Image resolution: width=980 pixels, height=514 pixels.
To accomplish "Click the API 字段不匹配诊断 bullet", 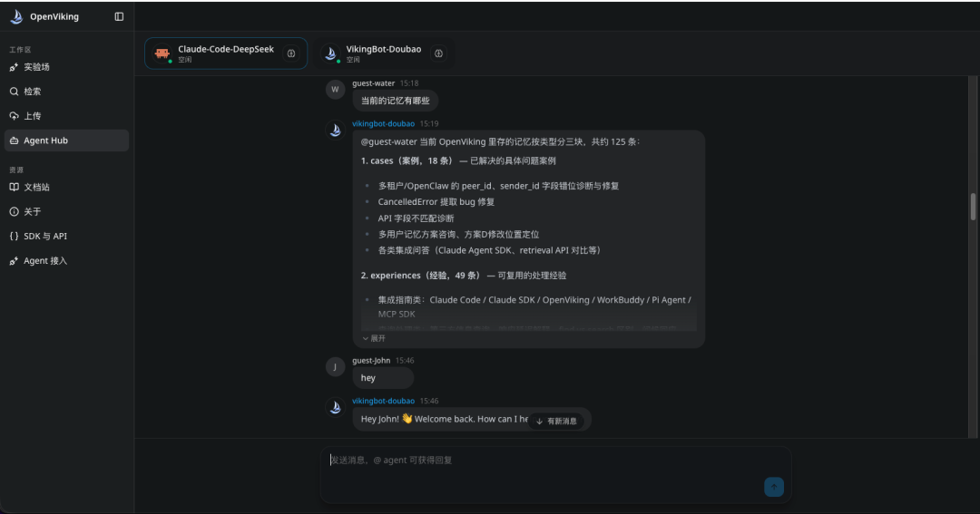I will (x=416, y=218).
